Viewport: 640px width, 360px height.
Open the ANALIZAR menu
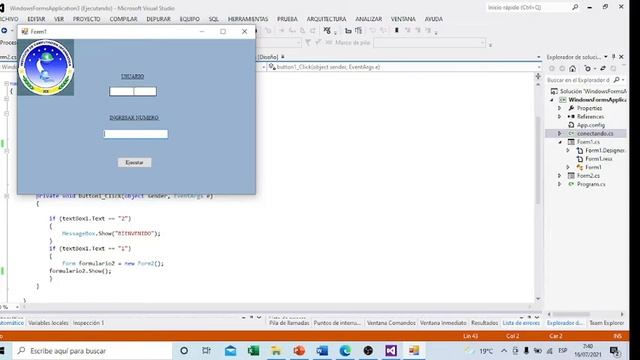(x=369, y=19)
